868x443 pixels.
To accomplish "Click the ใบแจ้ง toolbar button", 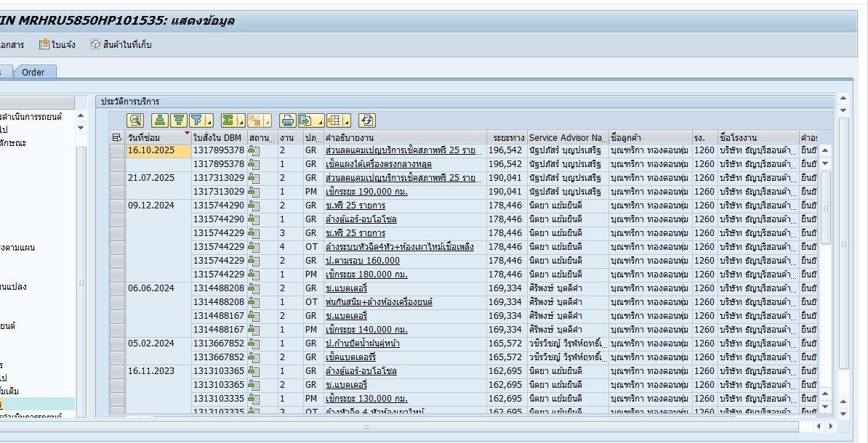I will 57,44.
